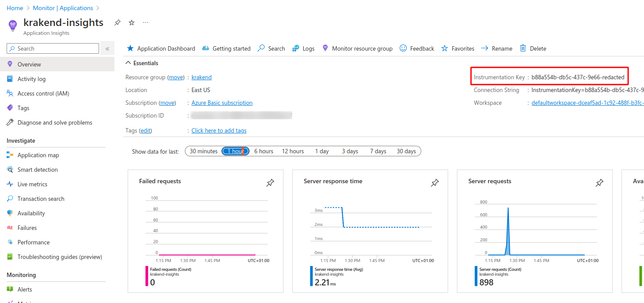This screenshot has width=644, height=303.
Task: Click move link next to Resource group
Action: [x=177, y=77]
